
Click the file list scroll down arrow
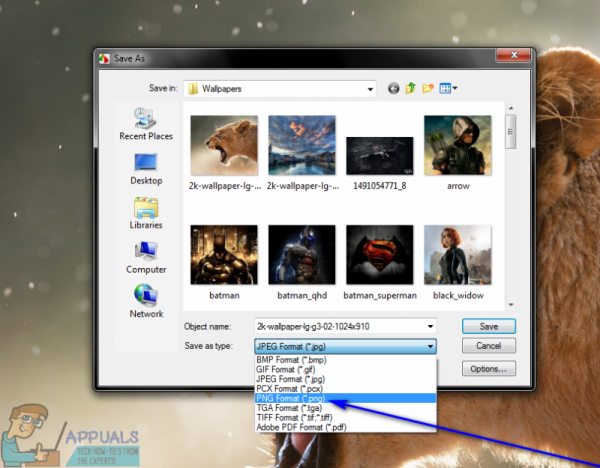pyautogui.click(x=511, y=305)
